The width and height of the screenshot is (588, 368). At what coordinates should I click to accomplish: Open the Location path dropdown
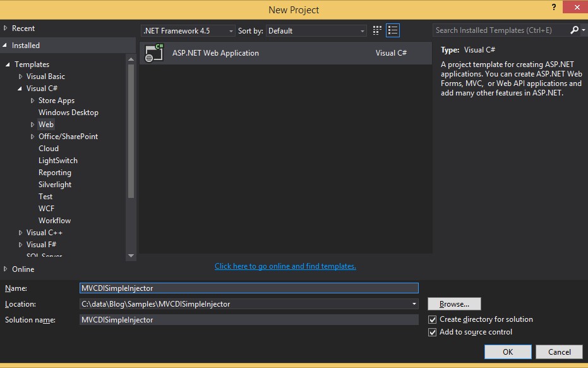[x=414, y=304]
